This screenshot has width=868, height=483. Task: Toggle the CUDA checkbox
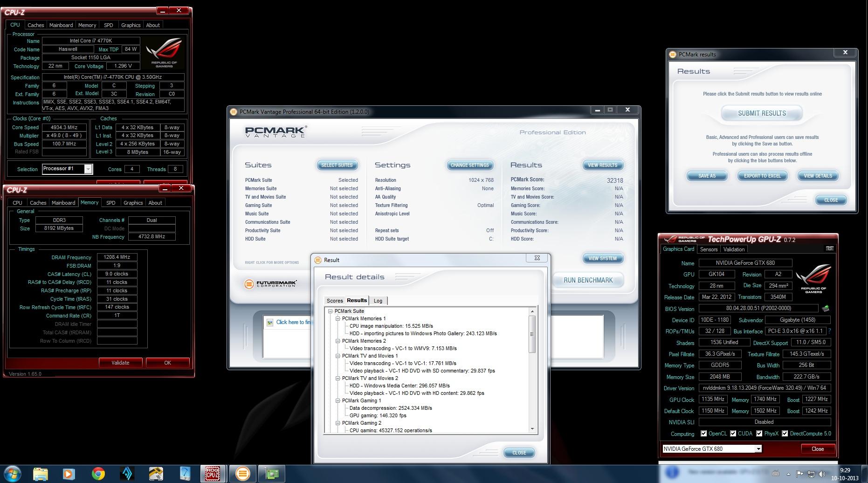pos(733,434)
